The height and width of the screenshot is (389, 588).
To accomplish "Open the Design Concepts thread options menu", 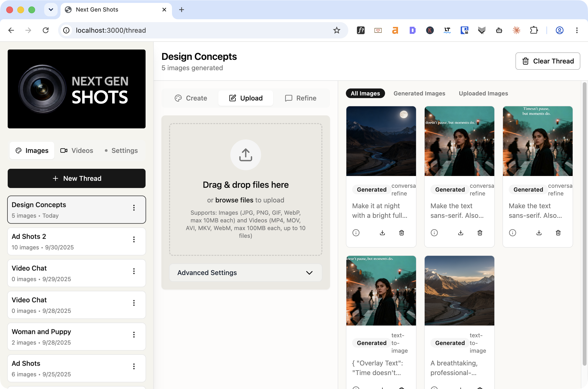I will tap(134, 208).
